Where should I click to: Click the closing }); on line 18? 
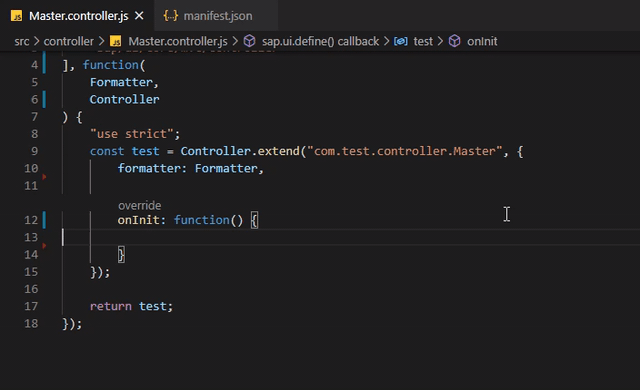[72, 324]
